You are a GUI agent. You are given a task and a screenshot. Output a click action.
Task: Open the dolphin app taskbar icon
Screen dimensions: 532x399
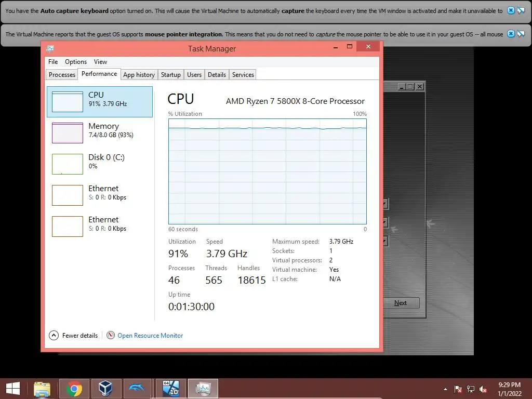[137, 389]
